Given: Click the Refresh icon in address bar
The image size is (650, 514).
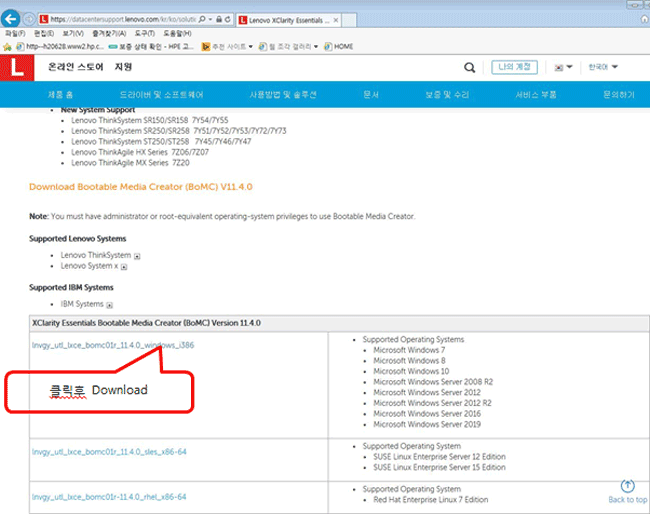Looking at the screenshot, I should [x=228, y=19].
